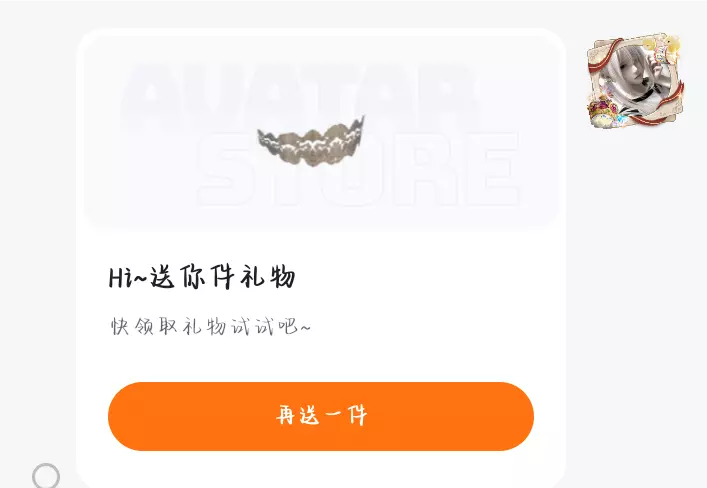Click the faded AVATAR watermark text
The height and width of the screenshot is (488, 707).
[300, 97]
